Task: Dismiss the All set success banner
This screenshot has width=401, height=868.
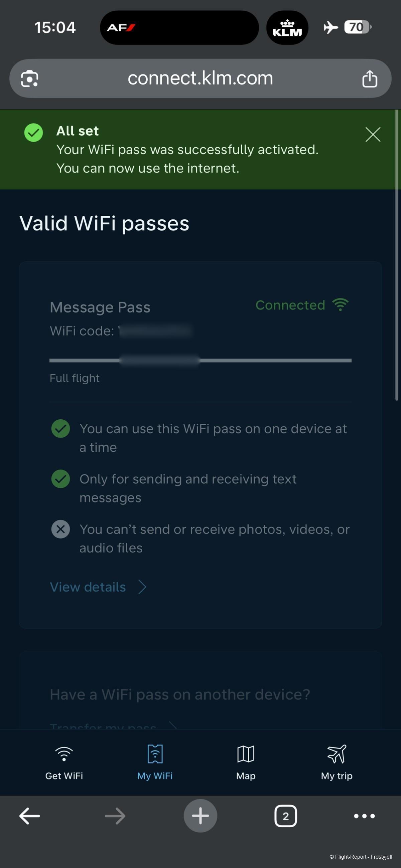Action: click(x=373, y=135)
